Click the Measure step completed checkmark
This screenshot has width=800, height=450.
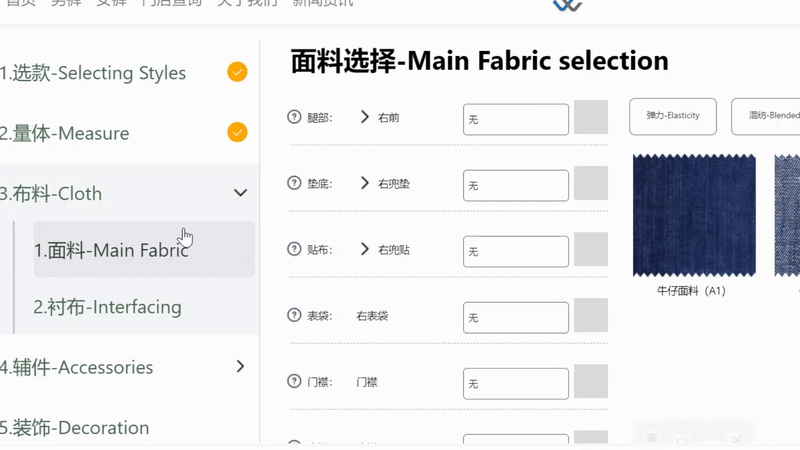[237, 132]
